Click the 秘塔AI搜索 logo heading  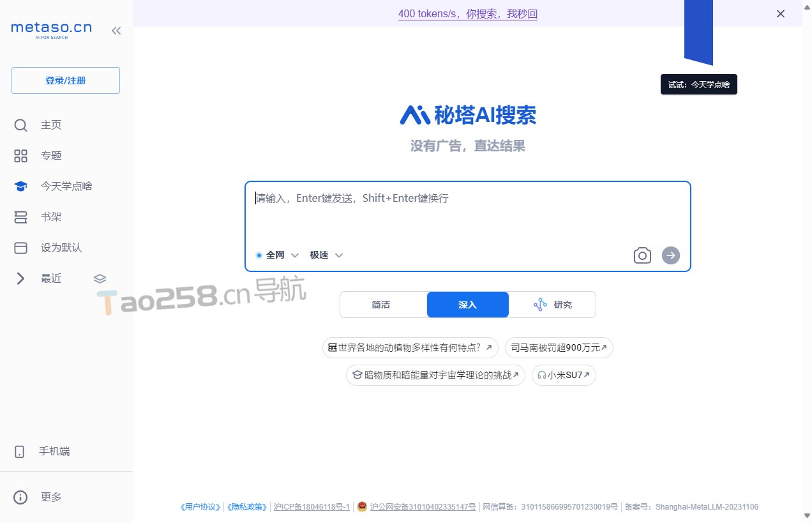coord(468,115)
